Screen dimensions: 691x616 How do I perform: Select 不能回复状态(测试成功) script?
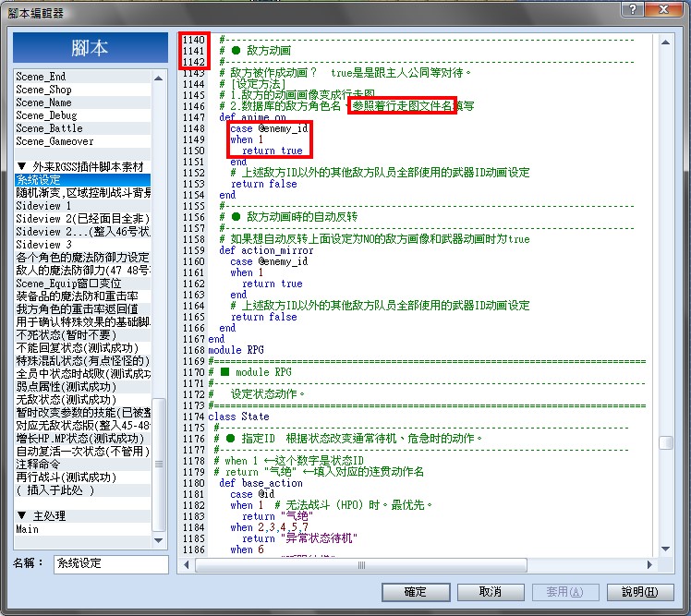(82, 347)
